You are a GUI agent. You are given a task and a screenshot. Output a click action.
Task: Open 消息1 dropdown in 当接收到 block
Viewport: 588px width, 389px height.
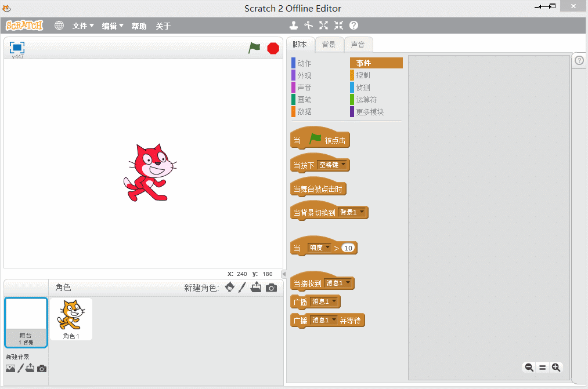pos(338,283)
